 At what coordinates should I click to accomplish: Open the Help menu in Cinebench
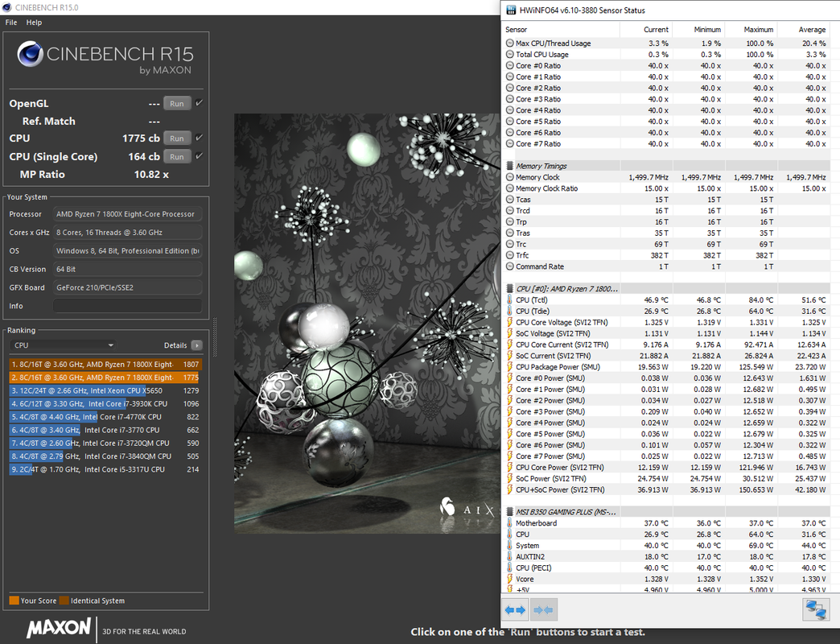point(34,23)
